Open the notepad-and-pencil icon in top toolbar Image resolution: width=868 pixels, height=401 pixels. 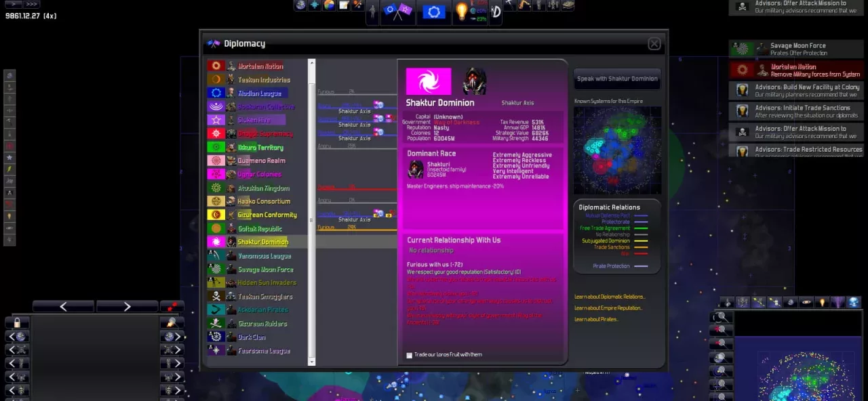pyautogui.click(x=343, y=5)
